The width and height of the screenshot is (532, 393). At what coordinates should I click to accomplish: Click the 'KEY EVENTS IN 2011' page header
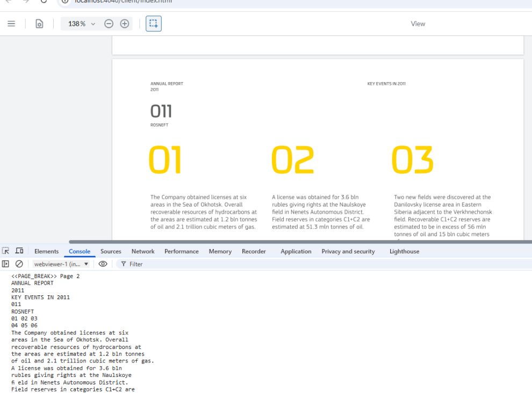(x=386, y=83)
